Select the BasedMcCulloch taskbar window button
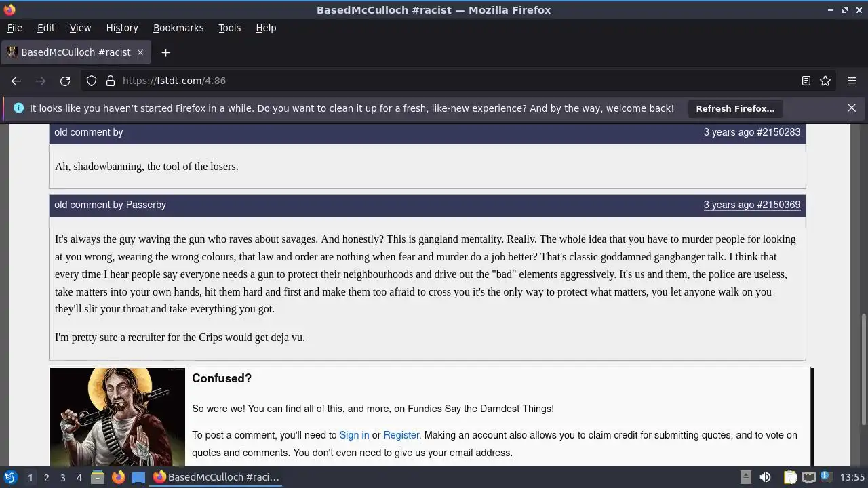 216,477
